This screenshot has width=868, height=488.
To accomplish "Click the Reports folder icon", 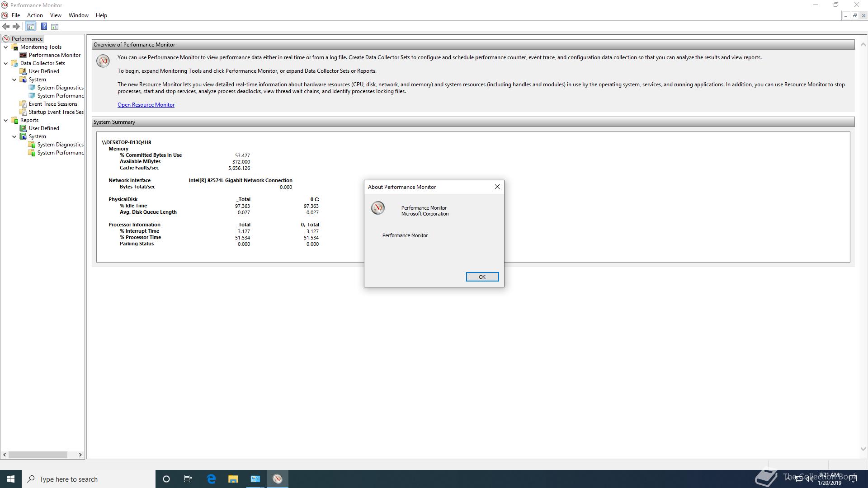I will point(14,120).
